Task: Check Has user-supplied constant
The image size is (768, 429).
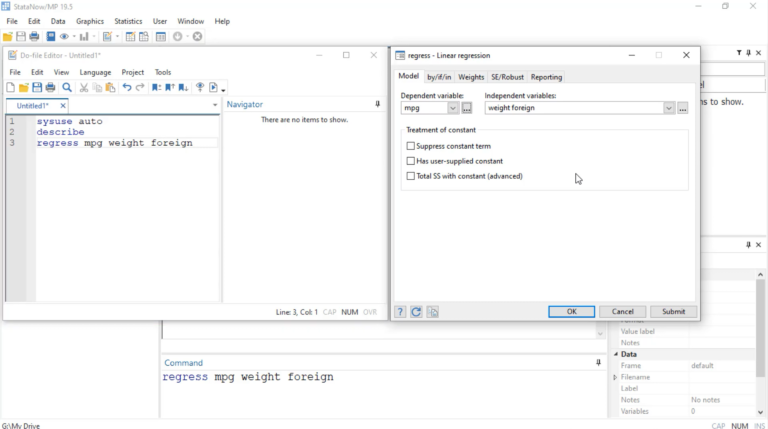Action: click(410, 161)
